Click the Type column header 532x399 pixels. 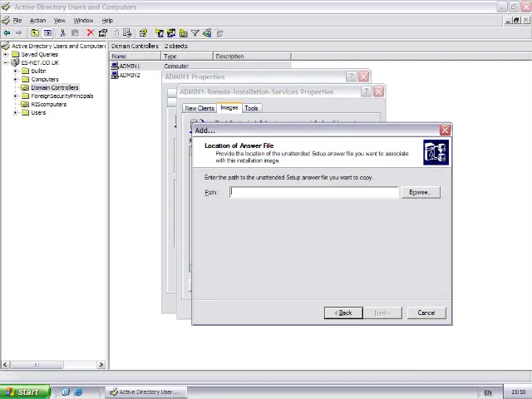coord(187,56)
